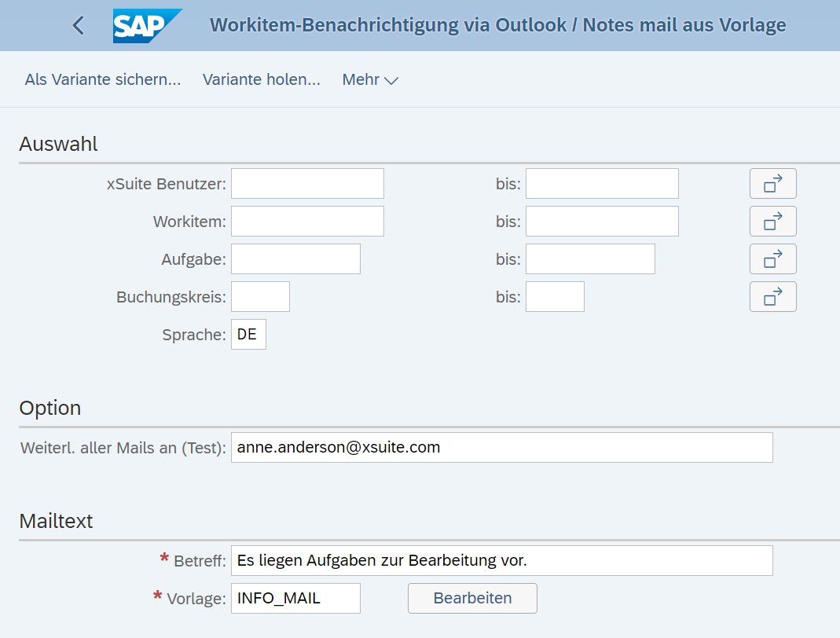
Task: Click the Aufgabe input field
Action: click(x=295, y=258)
